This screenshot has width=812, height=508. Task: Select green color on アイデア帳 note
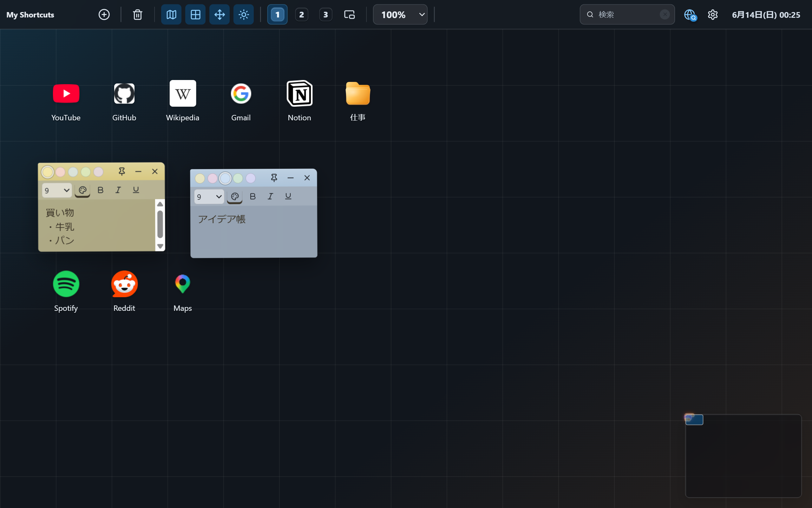coord(238,178)
